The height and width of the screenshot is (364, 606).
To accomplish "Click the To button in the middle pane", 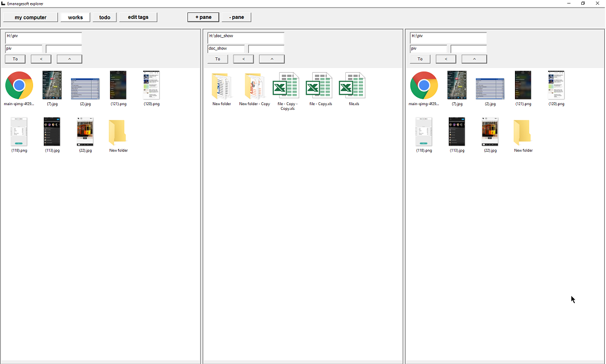I will point(218,59).
